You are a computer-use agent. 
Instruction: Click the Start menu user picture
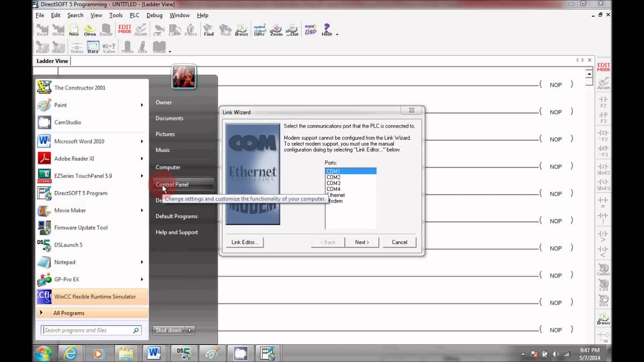(x=184, y=77)
